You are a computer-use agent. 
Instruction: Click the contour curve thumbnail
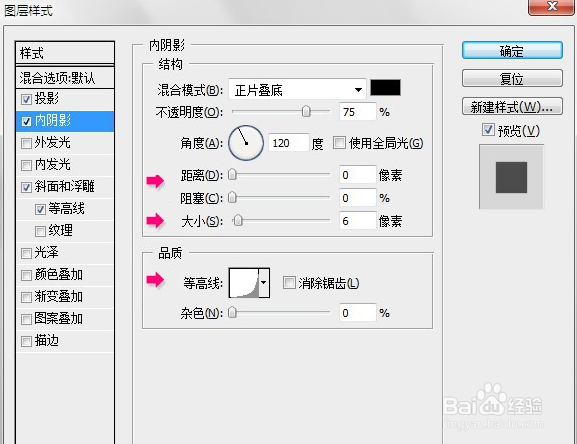tap(244, 283)
